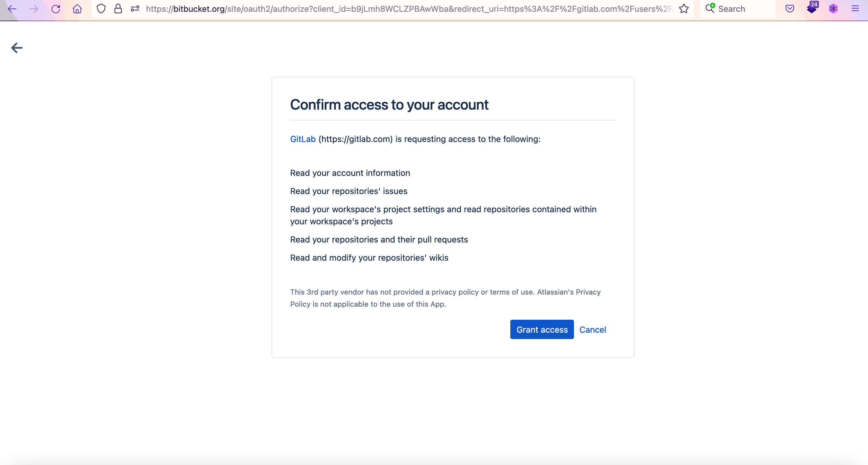Viewport: 868px width, 465px height.
Task: Bookmark this page with the star icon
Action: click(x=684, y=9)
